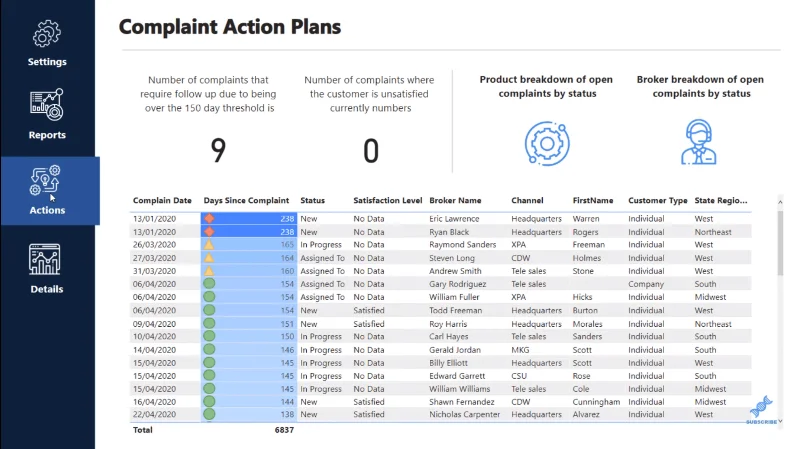Click the table vertical scrollbar thumb
Screen dimensions: 800x449
(x=780, y=243)
